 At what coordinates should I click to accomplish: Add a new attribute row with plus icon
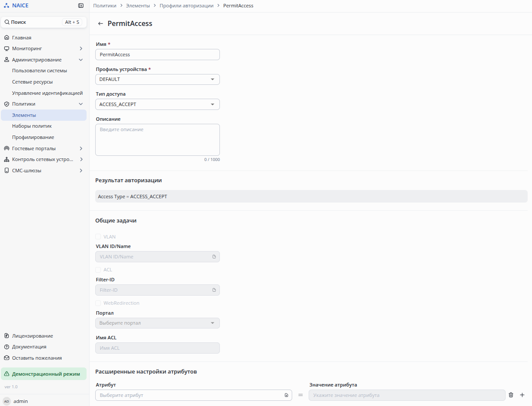pyautogui.click(x=522, y=395)
